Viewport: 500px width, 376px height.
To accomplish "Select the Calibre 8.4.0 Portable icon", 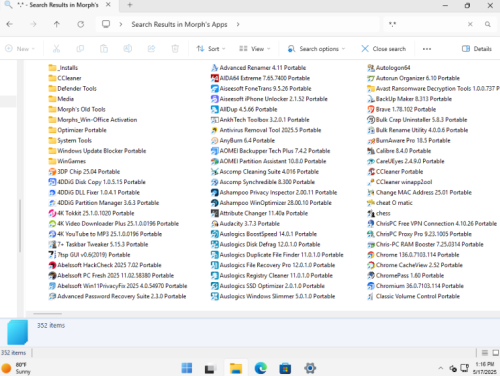I will pyautogui.click(x=371, y=151).
